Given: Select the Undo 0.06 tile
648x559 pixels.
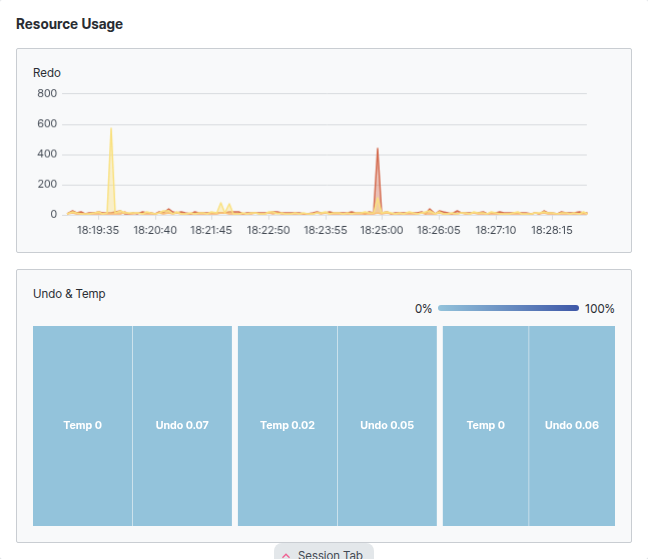Looking at the screenshot, I should point(572,426).
